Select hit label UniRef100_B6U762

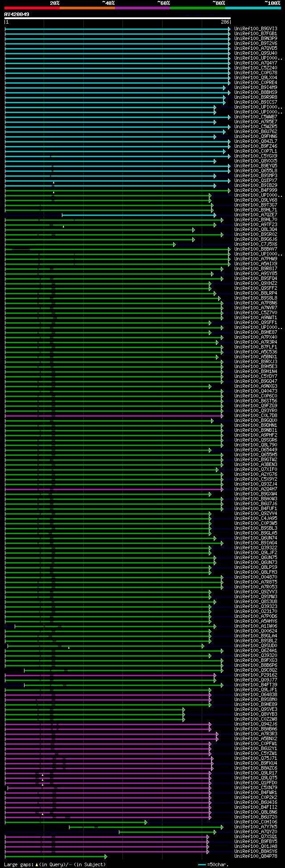point(256,132)
